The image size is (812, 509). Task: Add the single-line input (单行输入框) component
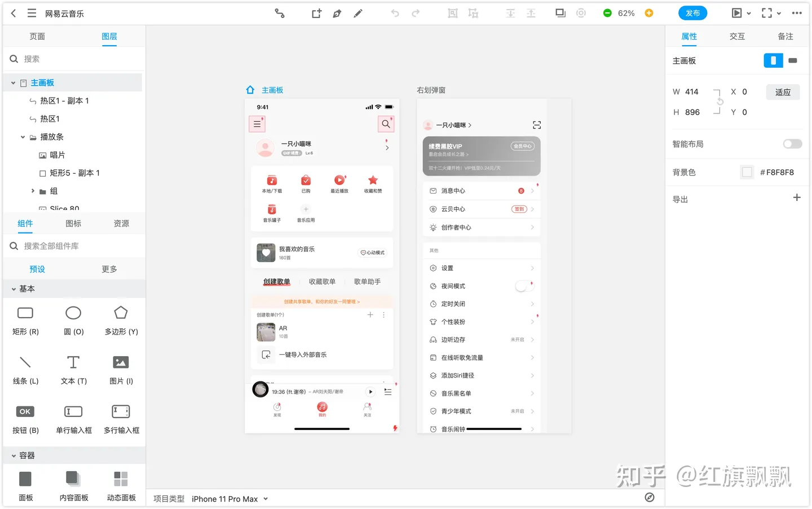point(73,419)
